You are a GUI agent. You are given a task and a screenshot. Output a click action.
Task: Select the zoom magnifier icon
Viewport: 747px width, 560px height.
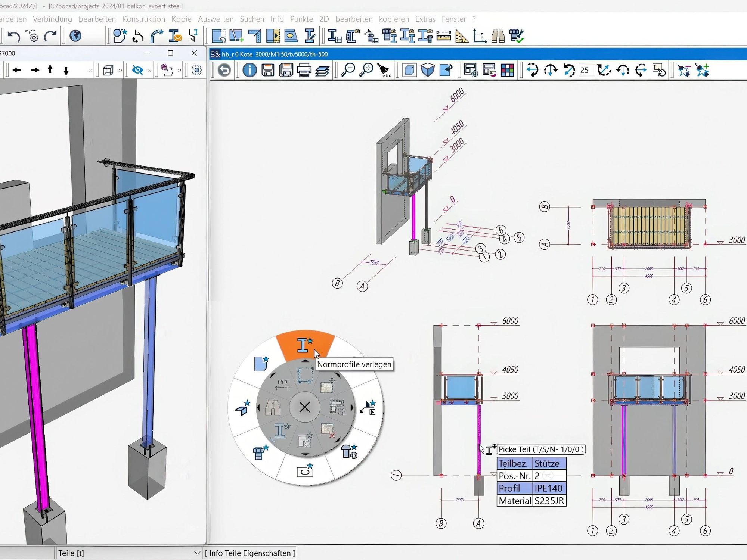(x=348, y=70)
